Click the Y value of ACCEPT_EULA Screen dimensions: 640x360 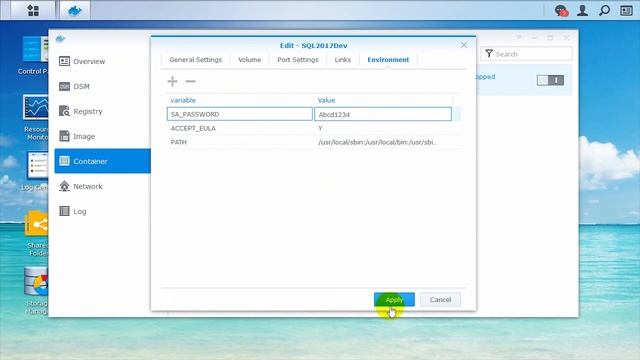[320, 128]
